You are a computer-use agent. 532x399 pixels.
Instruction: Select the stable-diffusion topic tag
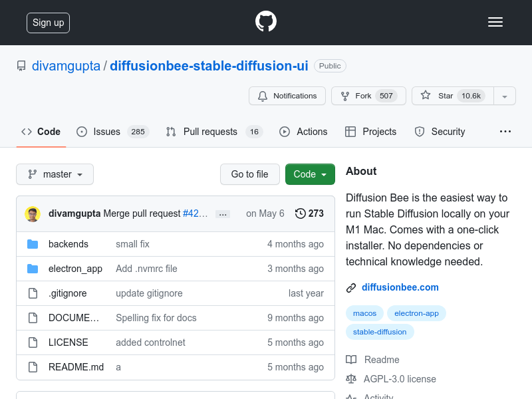pos(380,332)
